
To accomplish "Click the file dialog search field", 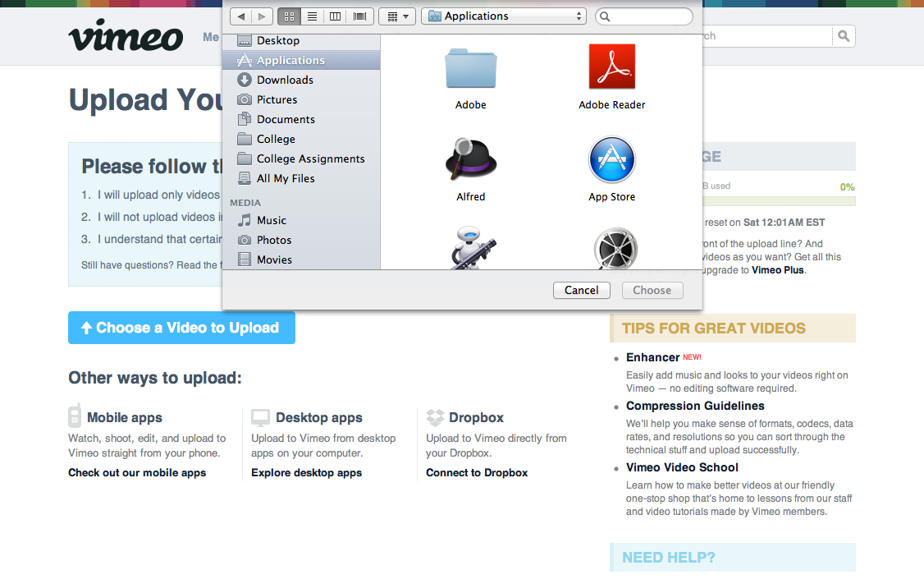I will pyautogui.click(x=644, y=16).
